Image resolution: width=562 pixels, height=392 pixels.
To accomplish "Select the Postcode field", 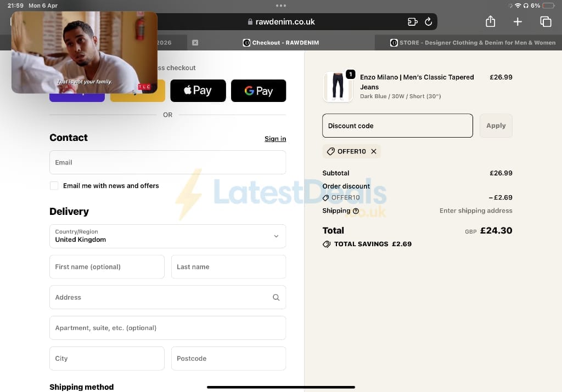I will [x=229, y=359].
